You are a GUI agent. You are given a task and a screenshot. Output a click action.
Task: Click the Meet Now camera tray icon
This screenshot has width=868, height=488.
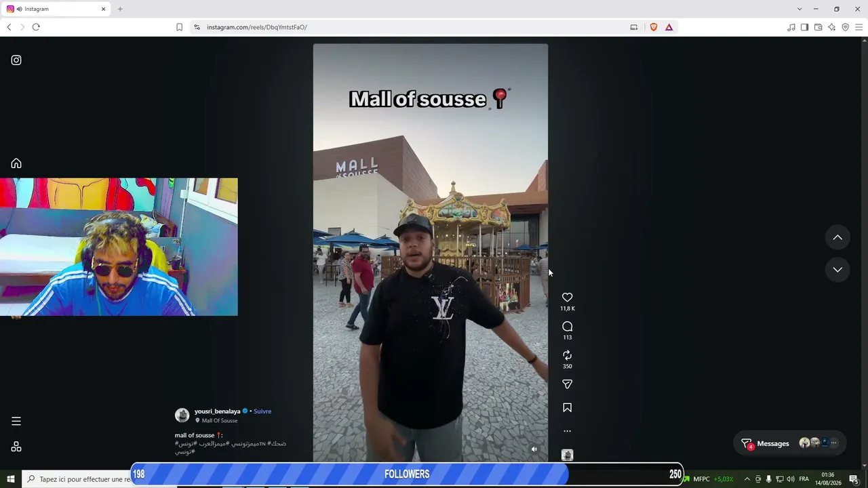coord(758,479)
